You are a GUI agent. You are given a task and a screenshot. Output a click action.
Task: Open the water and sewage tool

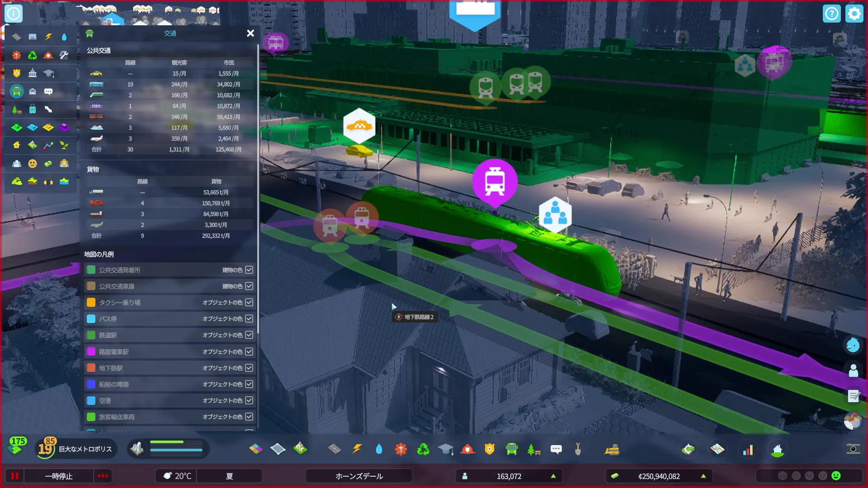tap(379, 449)
